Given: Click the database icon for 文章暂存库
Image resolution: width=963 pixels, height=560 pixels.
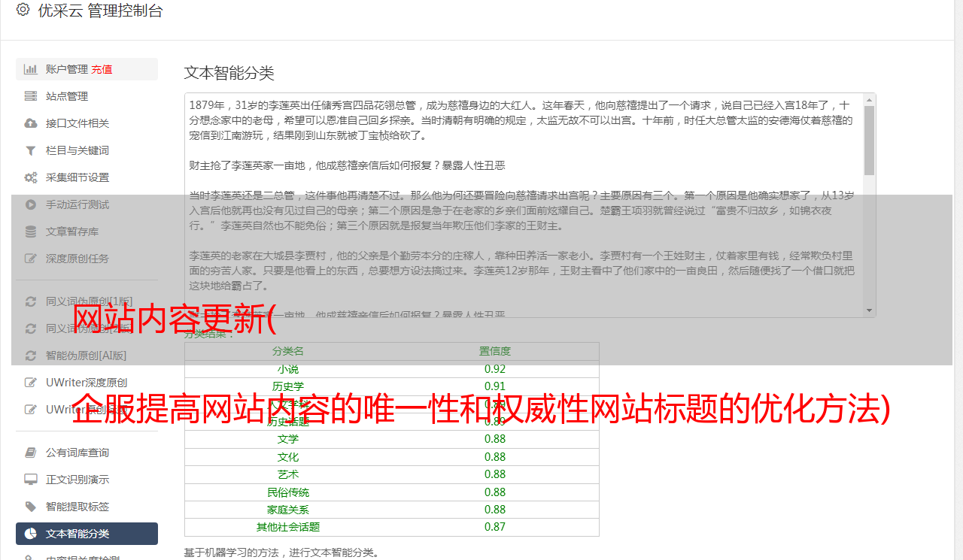Looking at the screenshot, I should coord(31,232).
